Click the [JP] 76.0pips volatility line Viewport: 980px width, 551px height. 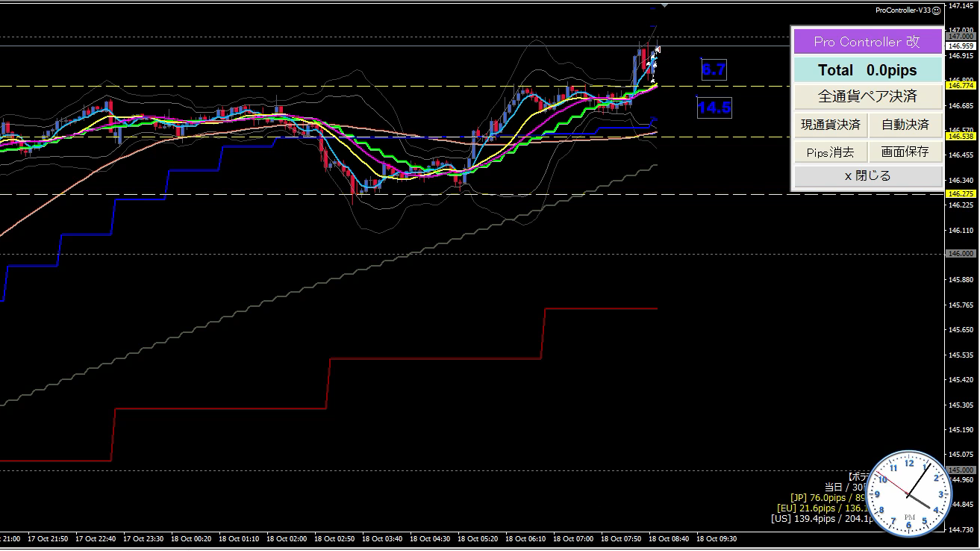828,497
